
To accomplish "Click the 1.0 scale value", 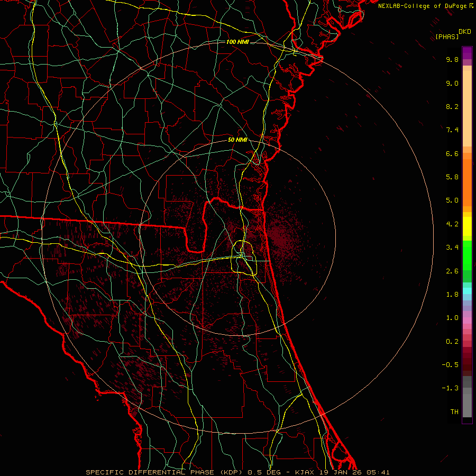I will (x=452, y=318).
